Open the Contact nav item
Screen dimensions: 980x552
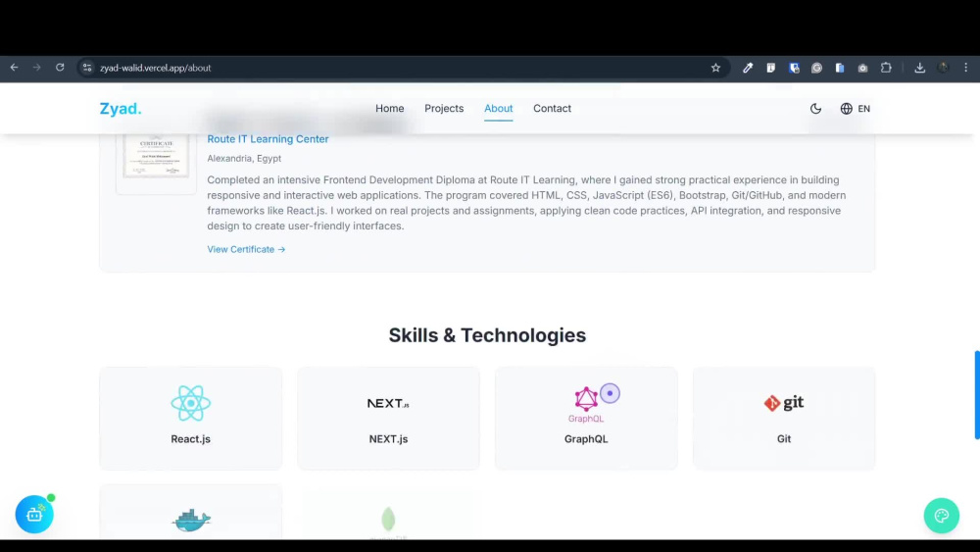[x=552, y=108]
